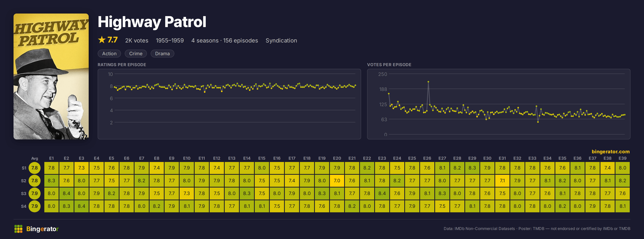Open the Crime genre tag
Viewport: 644px width, 239px height.
point(136,54)
